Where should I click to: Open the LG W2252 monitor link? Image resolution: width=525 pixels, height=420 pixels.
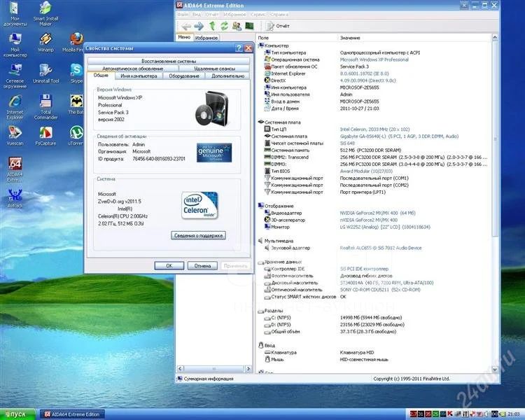click(385, 227)
